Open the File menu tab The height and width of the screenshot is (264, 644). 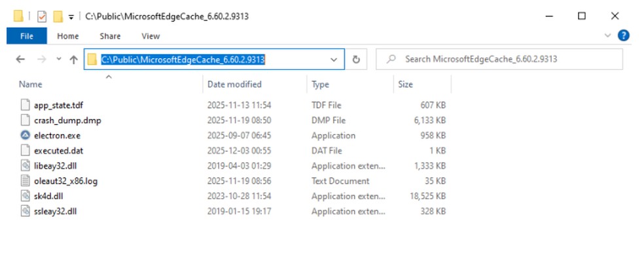(x=27, y=36)
